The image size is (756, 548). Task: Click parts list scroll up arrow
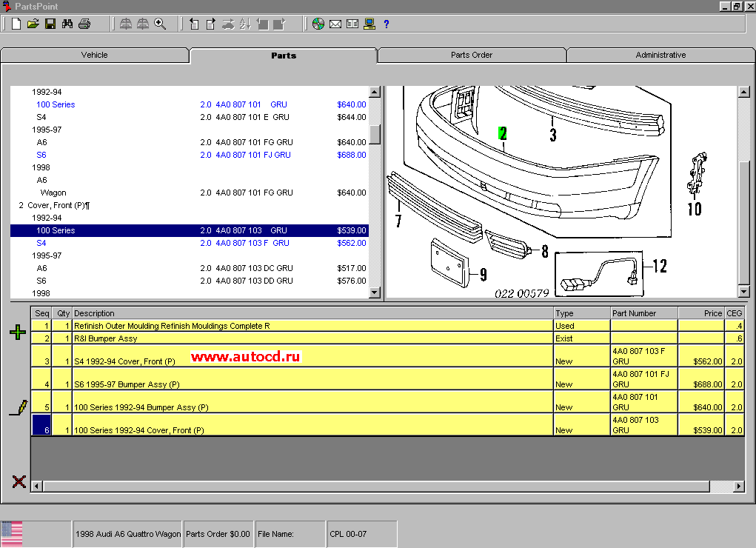point(375,92)
